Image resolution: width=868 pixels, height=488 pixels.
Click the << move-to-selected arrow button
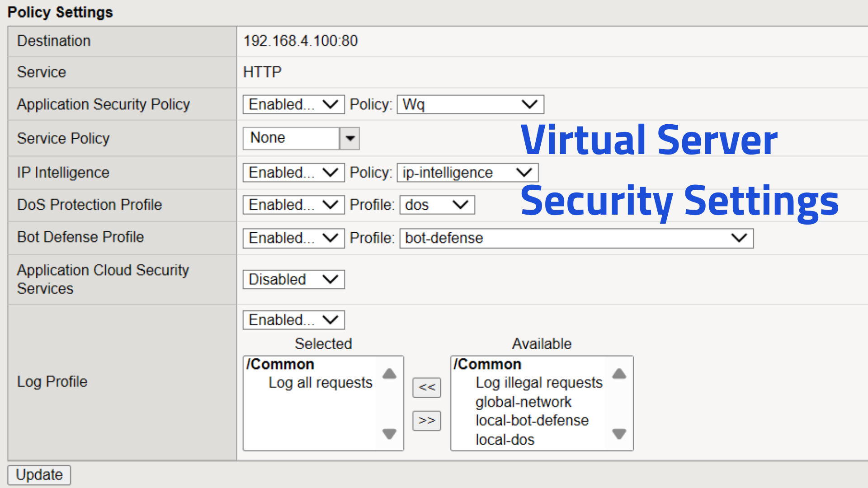pos(426,388)
